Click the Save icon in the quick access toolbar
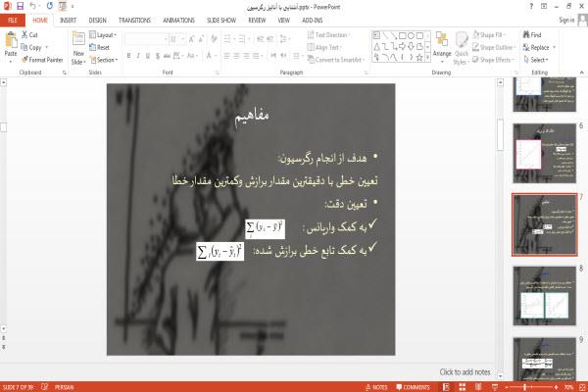Image resolution: width=588 pixels, height=392 pixels. [20, 6]
